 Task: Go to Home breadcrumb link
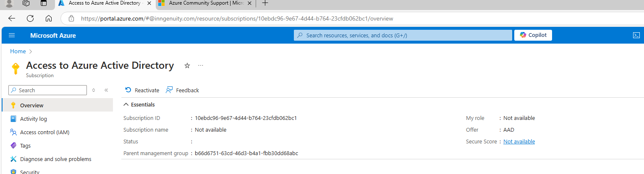18,51
